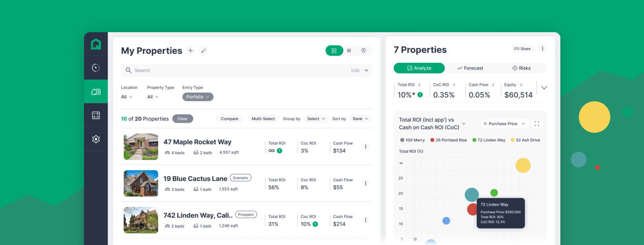644x245 pixels.
Task: Toggle 52 Ash Drive in the chart legend
Action: click(525, 140)
